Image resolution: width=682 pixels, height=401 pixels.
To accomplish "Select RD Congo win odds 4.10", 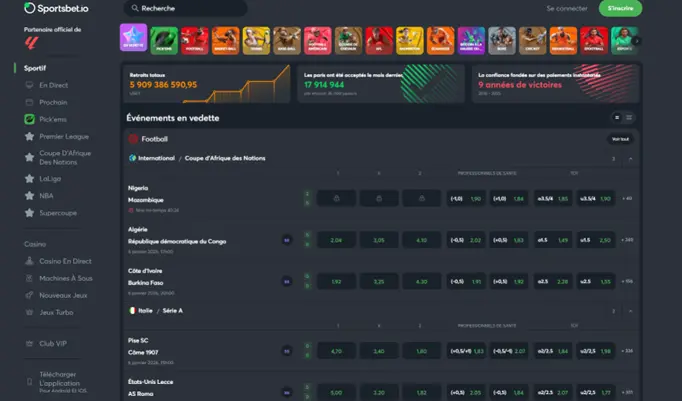I will [421, 240].
